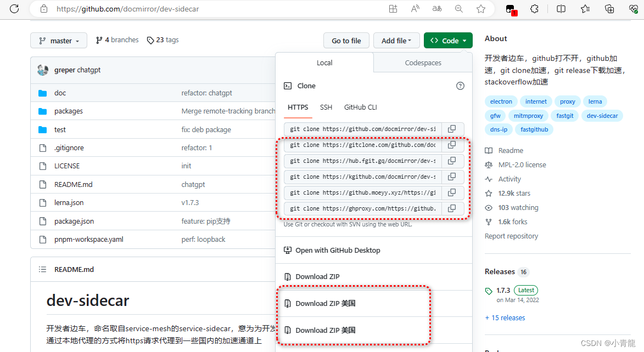Switch to the Codespaces tab
Screen dimensions: 644x352
tap(423, 63)
